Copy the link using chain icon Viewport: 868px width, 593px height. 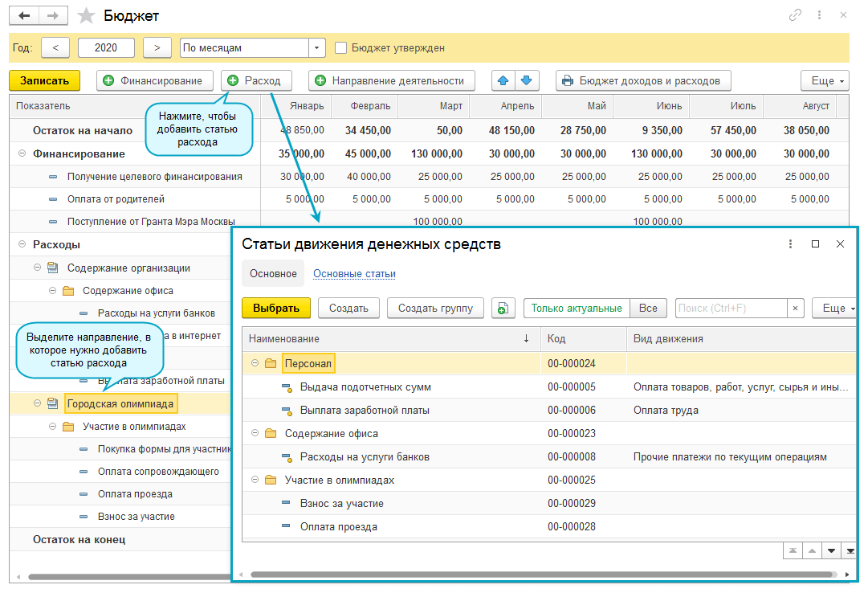tap(796, 15)
